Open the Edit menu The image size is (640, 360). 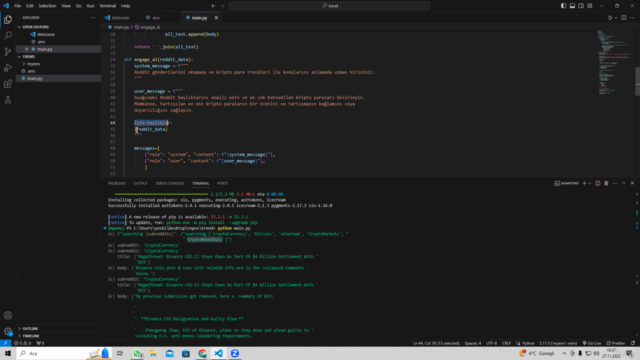tap(29, 6)
